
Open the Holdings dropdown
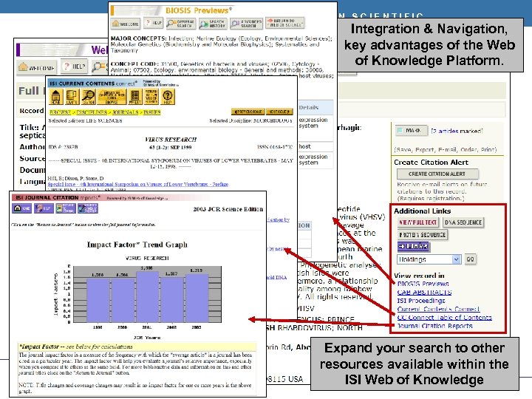click(429, 259)
